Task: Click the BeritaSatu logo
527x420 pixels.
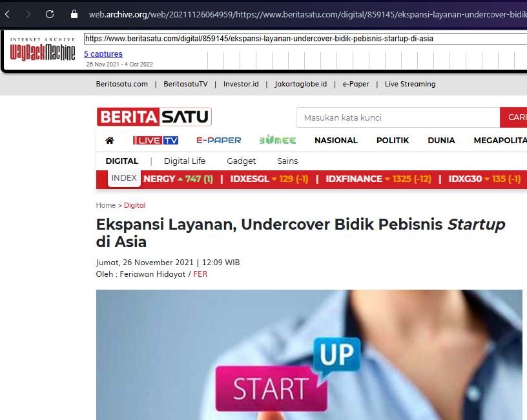Action: pos(154,117)
